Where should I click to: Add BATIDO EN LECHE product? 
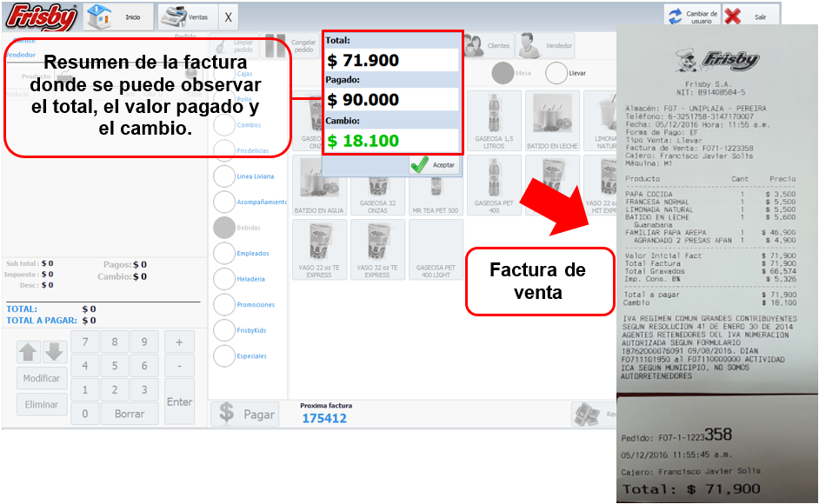click(x=552, y=121)
